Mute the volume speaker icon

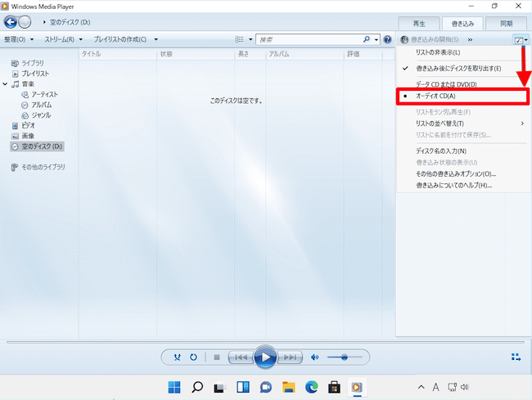[315, 357]
